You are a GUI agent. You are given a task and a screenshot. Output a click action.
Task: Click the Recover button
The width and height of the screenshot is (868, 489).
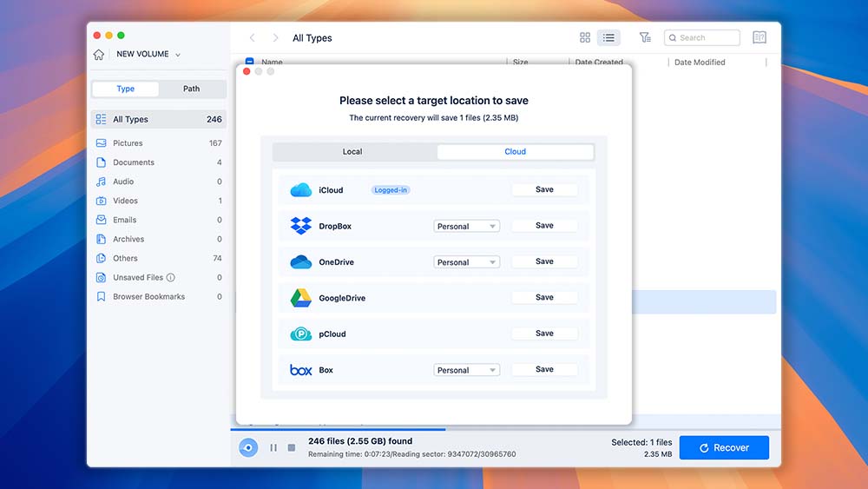coord(724,447)
